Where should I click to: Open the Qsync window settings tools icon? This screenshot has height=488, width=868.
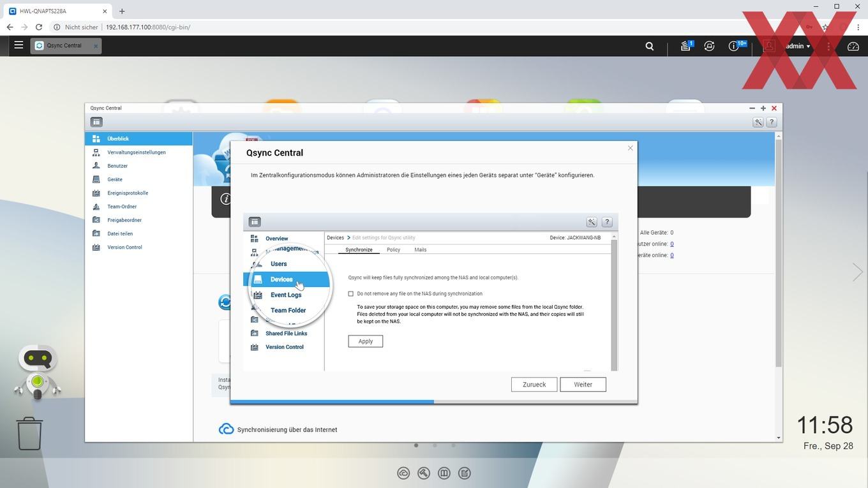pyautogui.click(x=758, y=122)
